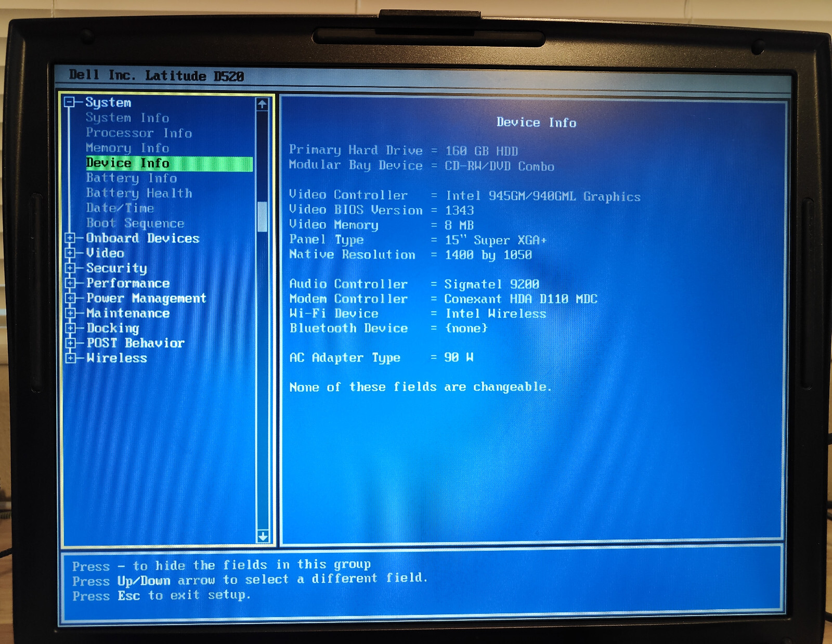This screenshot has height=644, width=832.
Task: Click the 'Video Memory' label
Action: tap(334, 225)
